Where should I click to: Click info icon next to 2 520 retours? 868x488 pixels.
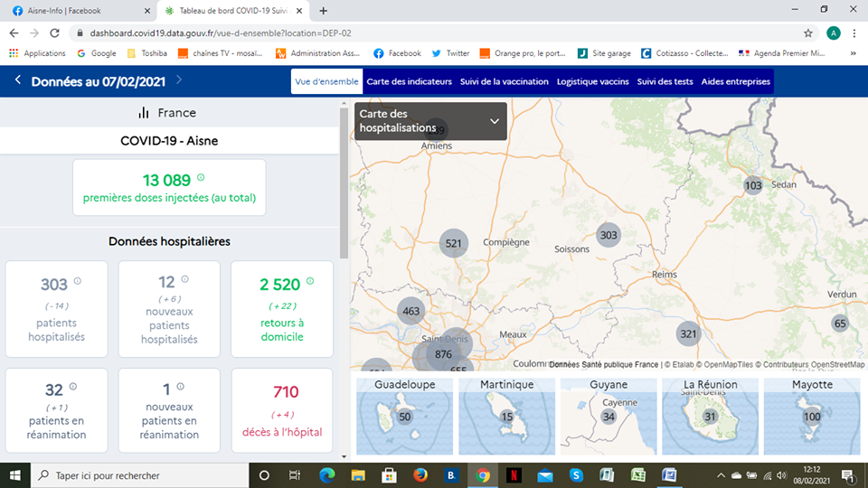[x=310, y=282]
